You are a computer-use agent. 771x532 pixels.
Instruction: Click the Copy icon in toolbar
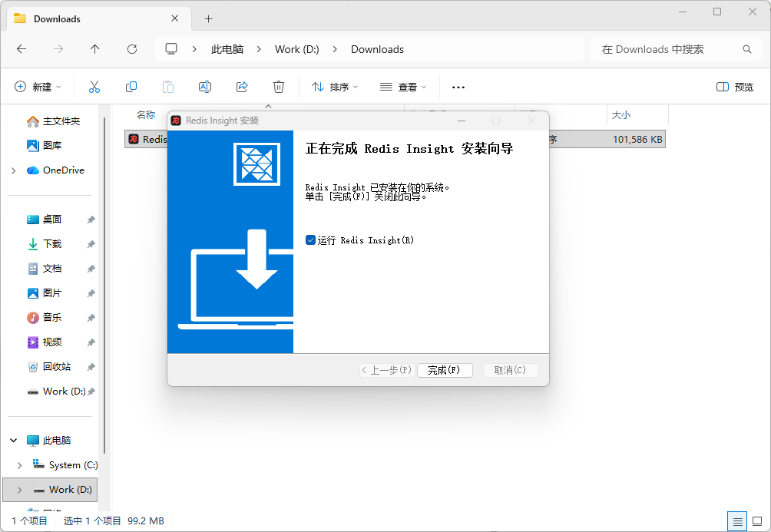131,87
